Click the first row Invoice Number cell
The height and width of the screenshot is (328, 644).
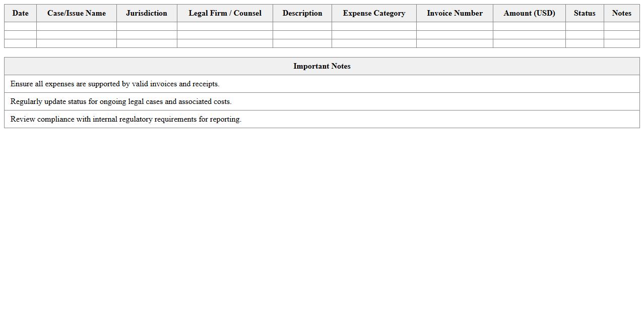pyautogui.click(x=454, y=26)
